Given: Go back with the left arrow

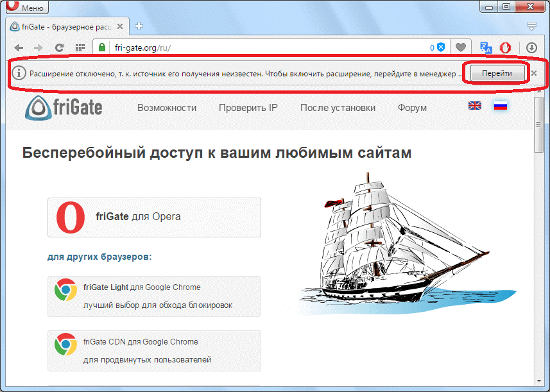Looking at the screenshot, I should point(19,47).
